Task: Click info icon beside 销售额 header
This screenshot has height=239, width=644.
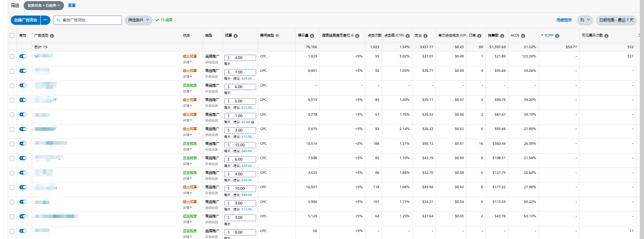Action: (502, 36)
